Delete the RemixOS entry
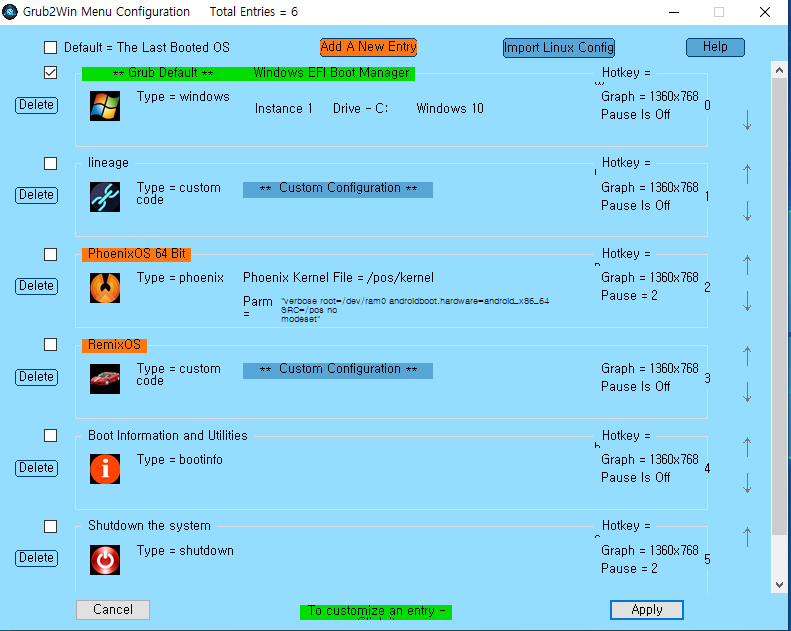Image resolution: width=791 pixels, height=631 pixels. coord(36,377)
